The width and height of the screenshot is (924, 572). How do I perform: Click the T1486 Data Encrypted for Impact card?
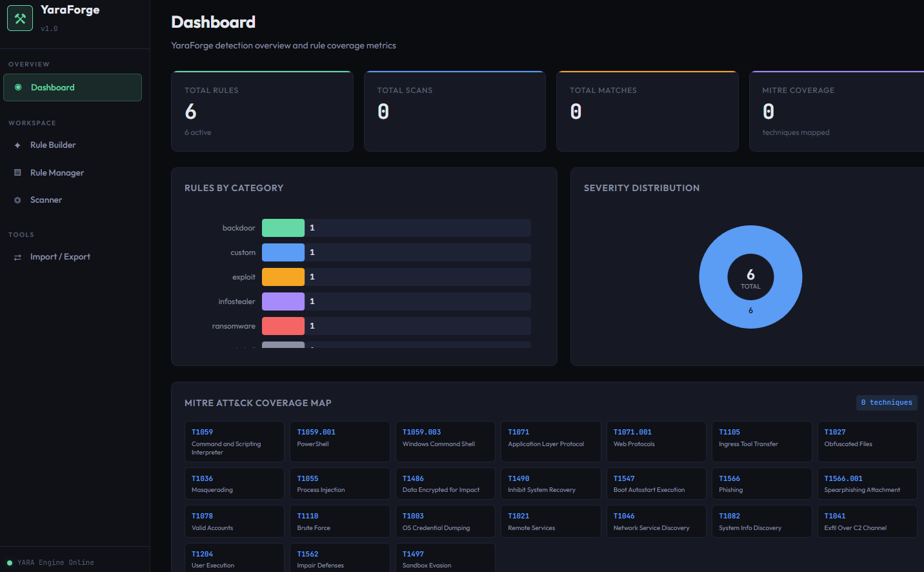pyautogui.click(x=445, y=483)
